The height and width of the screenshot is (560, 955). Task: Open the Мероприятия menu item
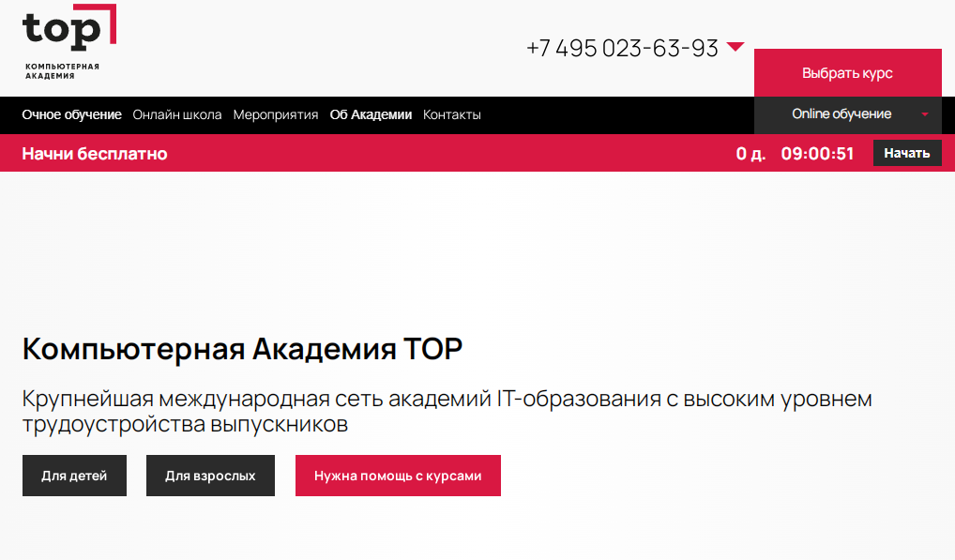276,114
